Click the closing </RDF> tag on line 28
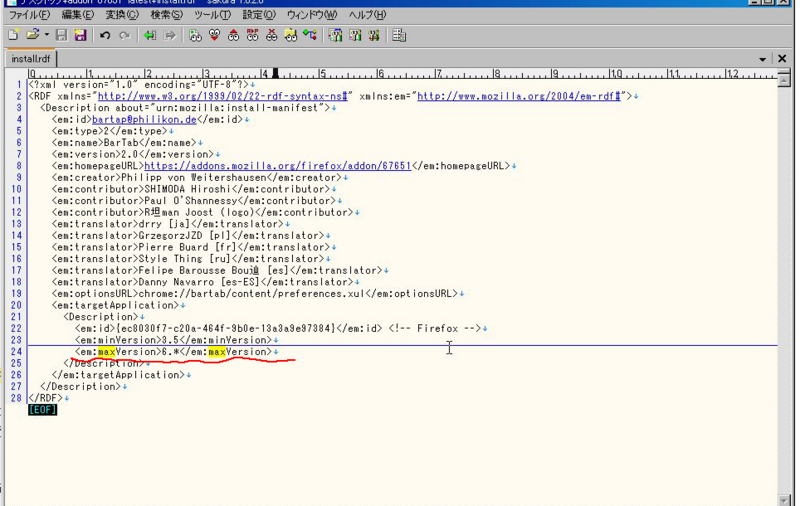The image size is (800, 506). point(46,398)
